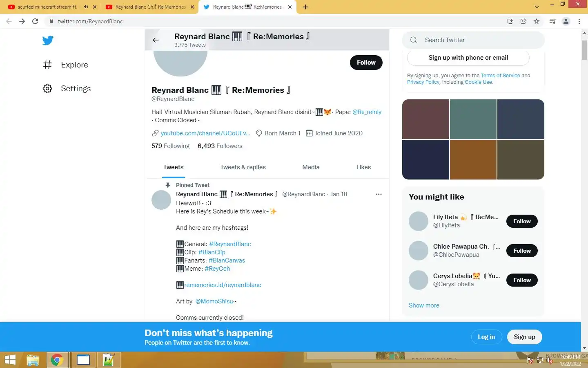Open Chrome's media control icon
This screenshot has width=588, height=368.
tap(552, 21)
